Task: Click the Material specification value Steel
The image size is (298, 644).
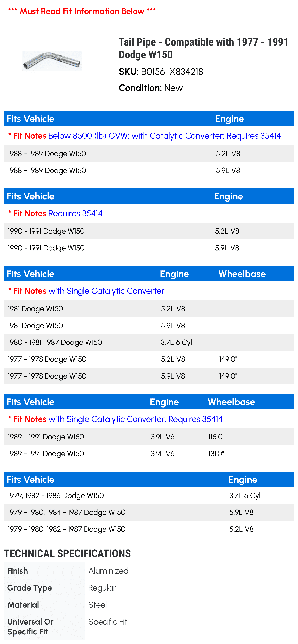Action: coord(97,605)
